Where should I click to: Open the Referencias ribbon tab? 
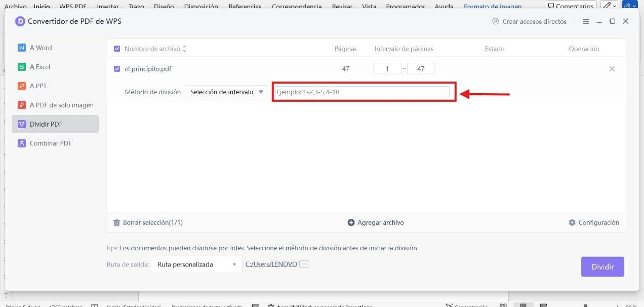pos(245,7)
